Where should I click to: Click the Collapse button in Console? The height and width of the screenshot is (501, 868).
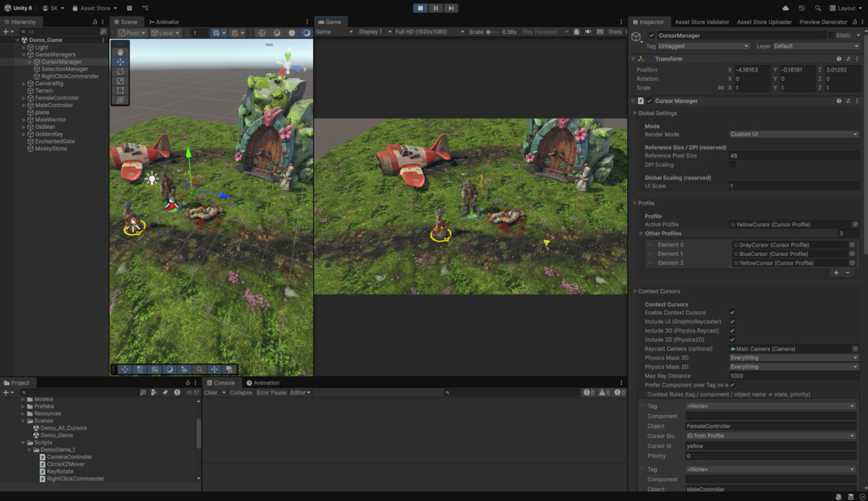click(241, 393)
